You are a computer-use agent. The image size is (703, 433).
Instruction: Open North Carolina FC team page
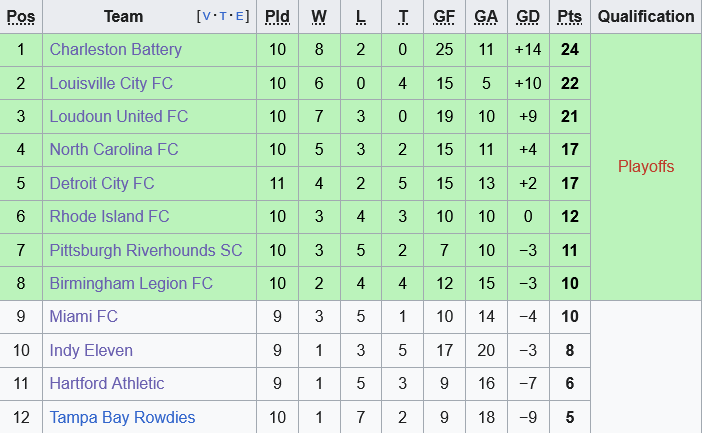(x=113, y=149)
